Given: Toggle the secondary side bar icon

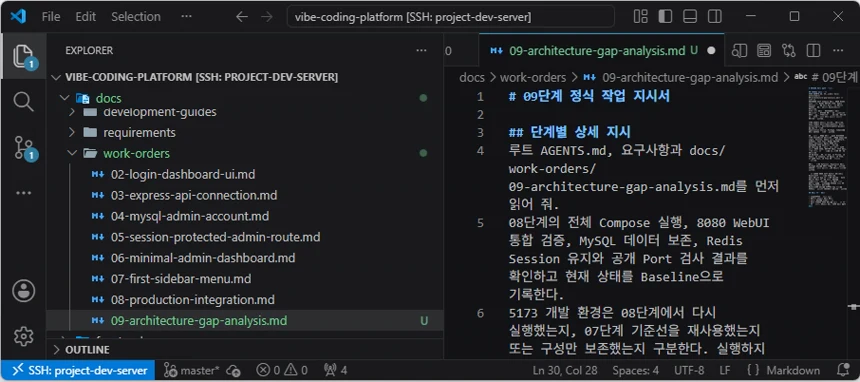Looking at the screenshot, I should [715, 16].
